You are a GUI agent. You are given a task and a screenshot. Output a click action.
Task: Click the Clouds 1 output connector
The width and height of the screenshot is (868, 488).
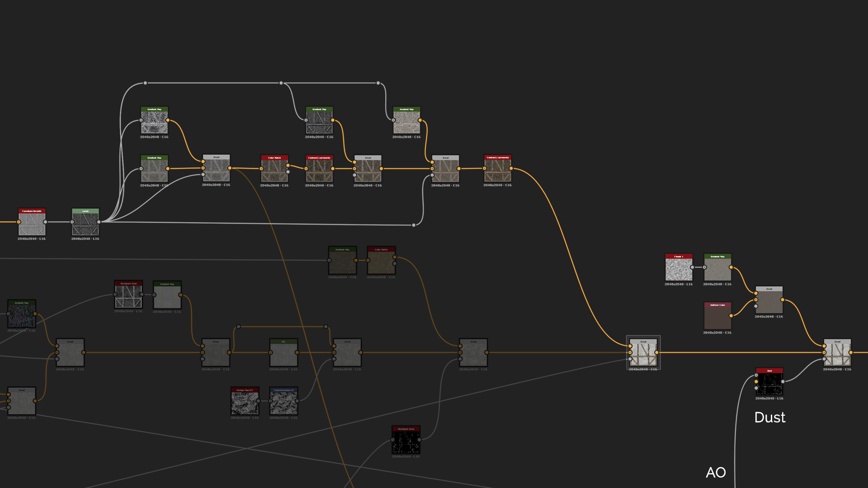pyautogui.click(x=692, y=267)
